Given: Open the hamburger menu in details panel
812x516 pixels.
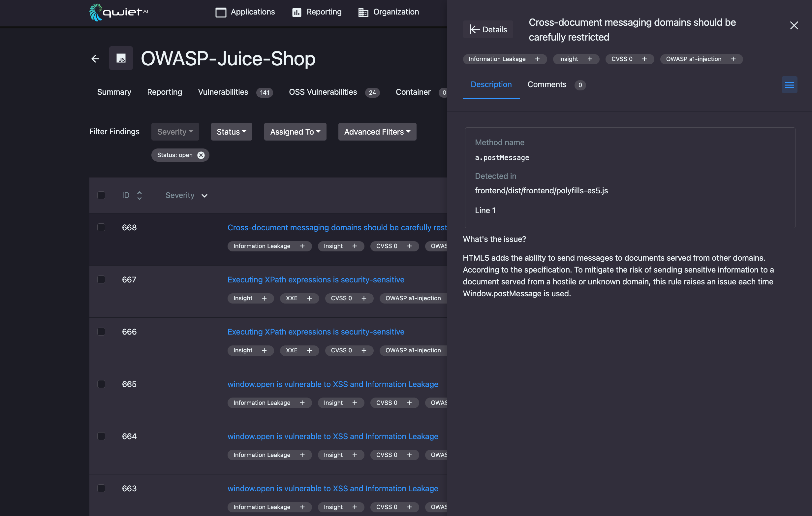Looking at the screenshot, I should pos(789,85).
